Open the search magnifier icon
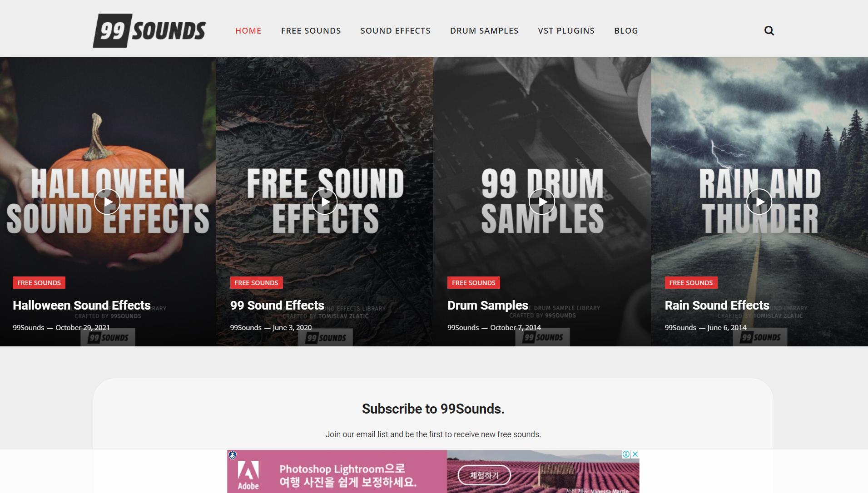Image resolution: width=868 pixels, height=493 pixels. (769, 31)
